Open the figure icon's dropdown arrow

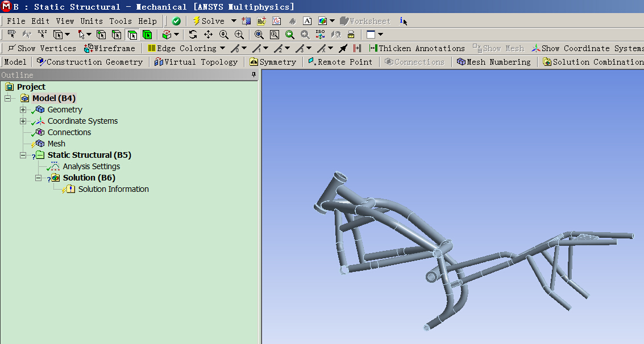(332, 21)
